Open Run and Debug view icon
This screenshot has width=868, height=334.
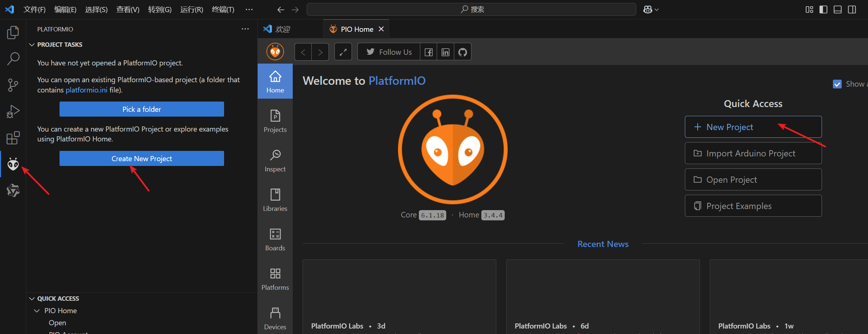13,111
